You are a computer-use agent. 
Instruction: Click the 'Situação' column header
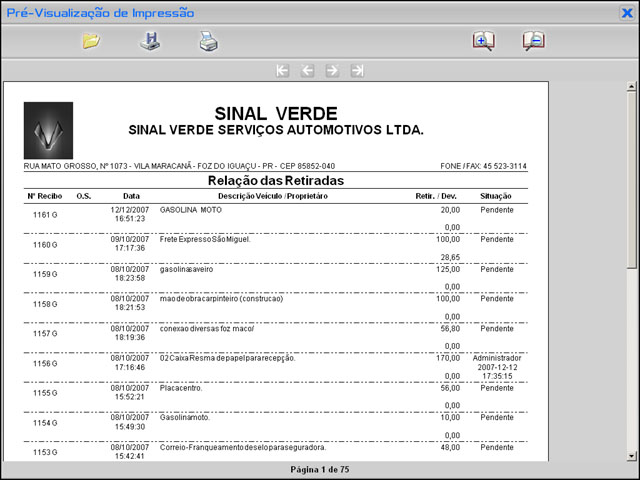pos(497,196)
